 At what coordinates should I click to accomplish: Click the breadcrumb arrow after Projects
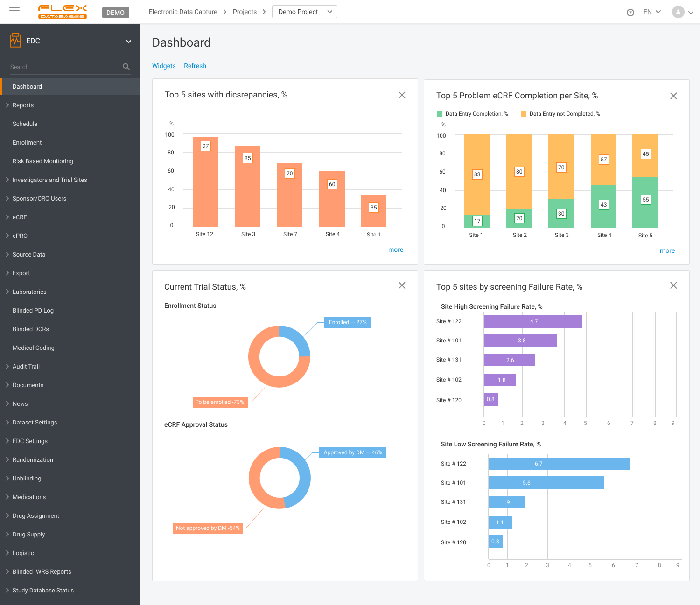(264, 12)
